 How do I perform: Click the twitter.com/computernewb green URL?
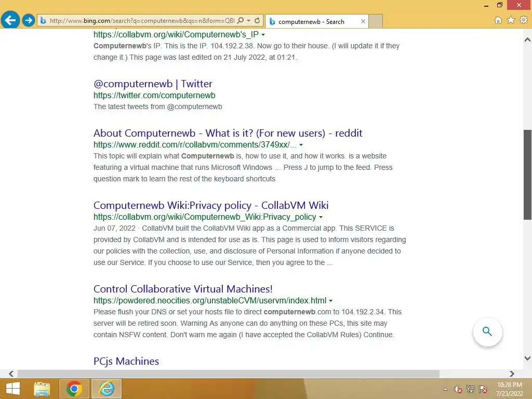pos(154,96)
